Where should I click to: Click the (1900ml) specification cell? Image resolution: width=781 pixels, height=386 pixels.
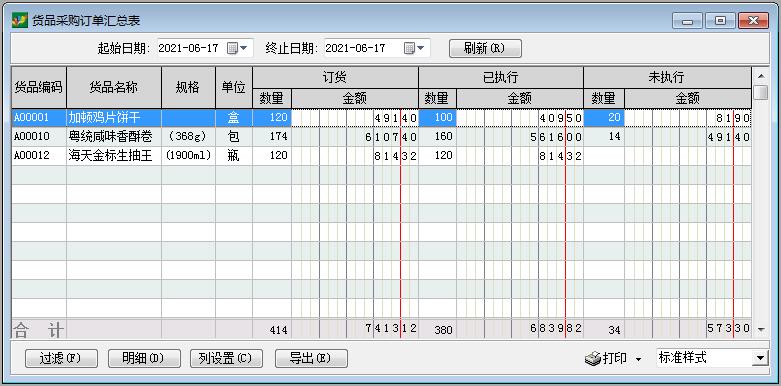click(x=188, y=156)
